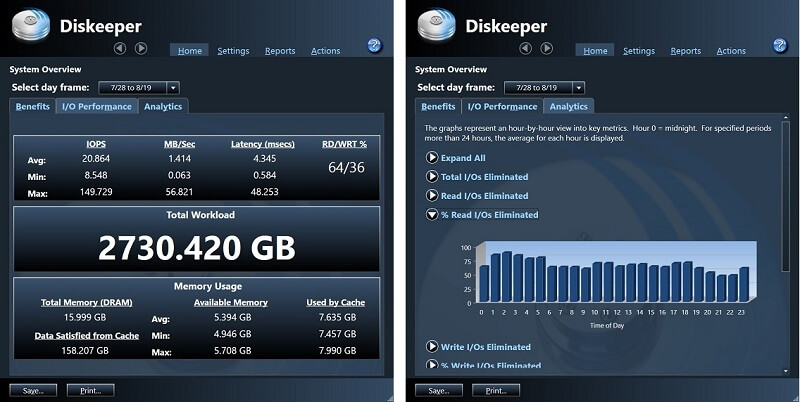Click Save button in right window
Viewport: 800px width, 402px height.
tap(439, 391)
